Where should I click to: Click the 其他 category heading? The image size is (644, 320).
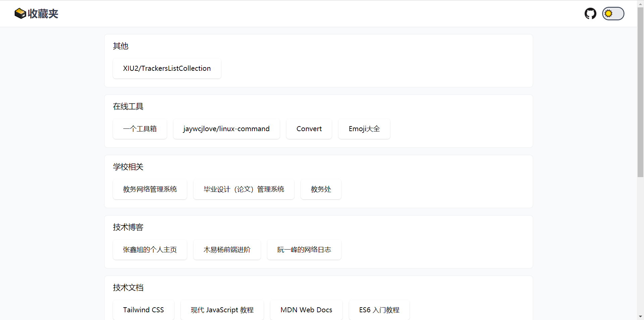tap(121, 46)
